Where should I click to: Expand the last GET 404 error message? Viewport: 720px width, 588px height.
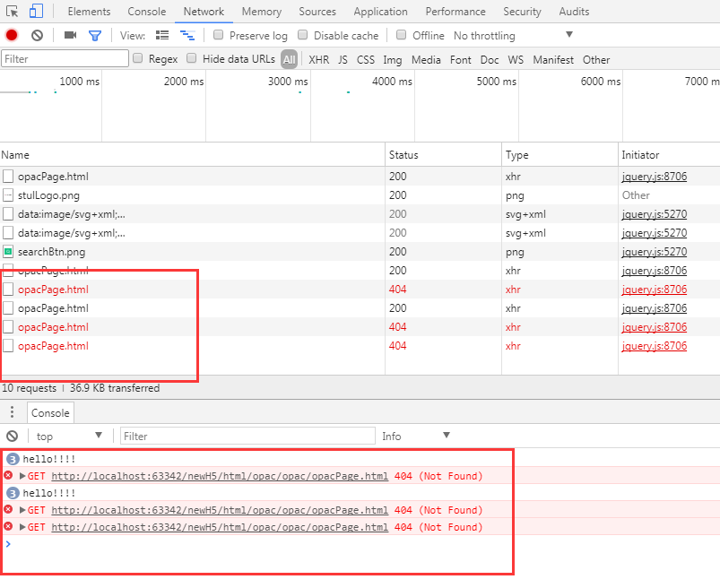tap(22, 527)
